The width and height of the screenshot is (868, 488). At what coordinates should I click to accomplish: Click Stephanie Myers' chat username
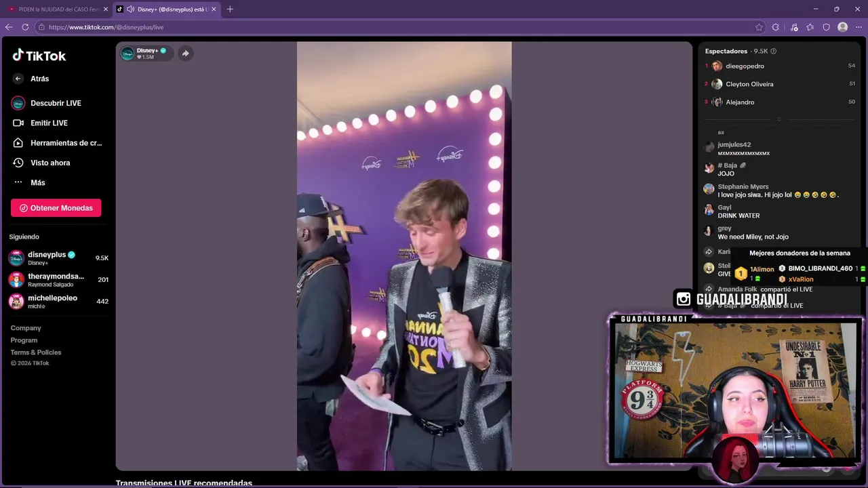[743, 187]
